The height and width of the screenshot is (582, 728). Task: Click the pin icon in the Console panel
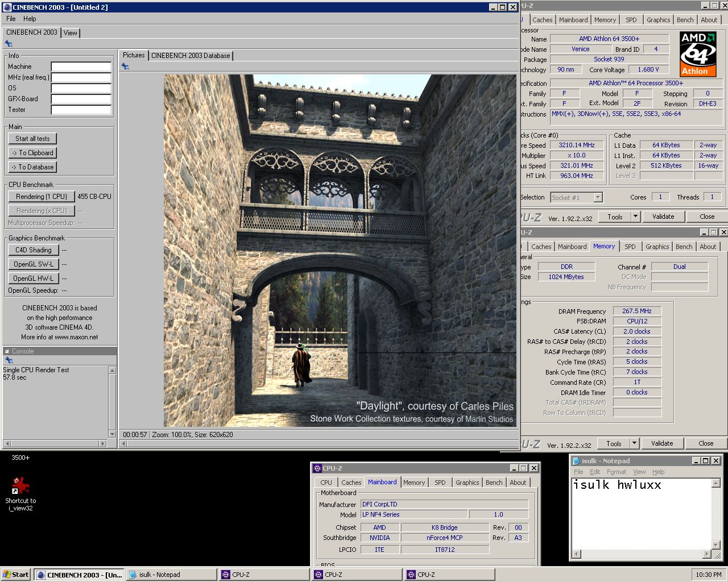click(x=9, y=360)
